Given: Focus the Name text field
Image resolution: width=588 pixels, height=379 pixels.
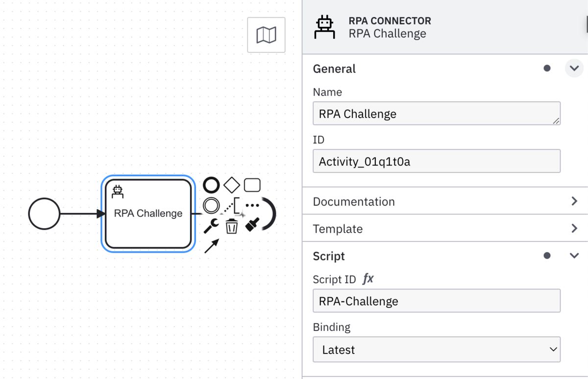Looking at the screenshot, I should [x=437, y=114].
